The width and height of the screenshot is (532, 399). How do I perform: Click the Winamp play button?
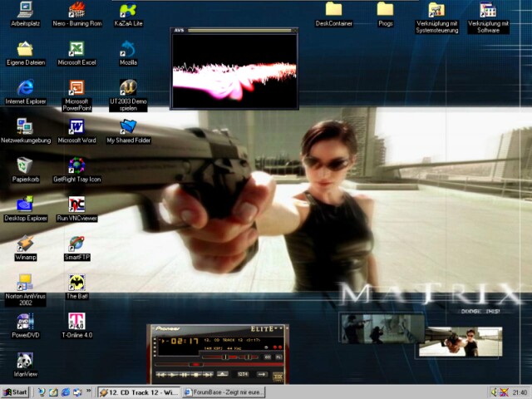point(173,375)
